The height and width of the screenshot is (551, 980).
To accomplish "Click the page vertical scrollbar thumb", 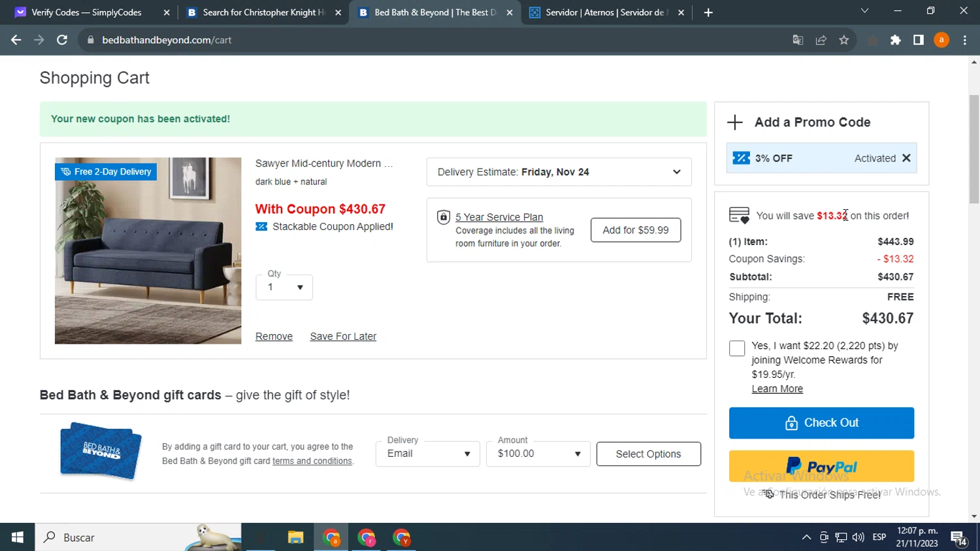I will click(974, 149).
